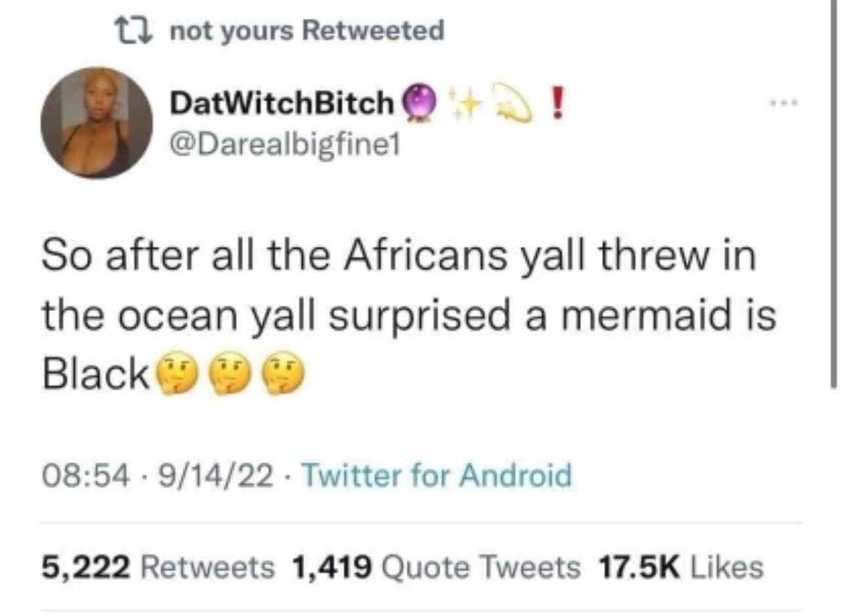
Task: View the 17.5K Likes list
Action: [678, 567]
